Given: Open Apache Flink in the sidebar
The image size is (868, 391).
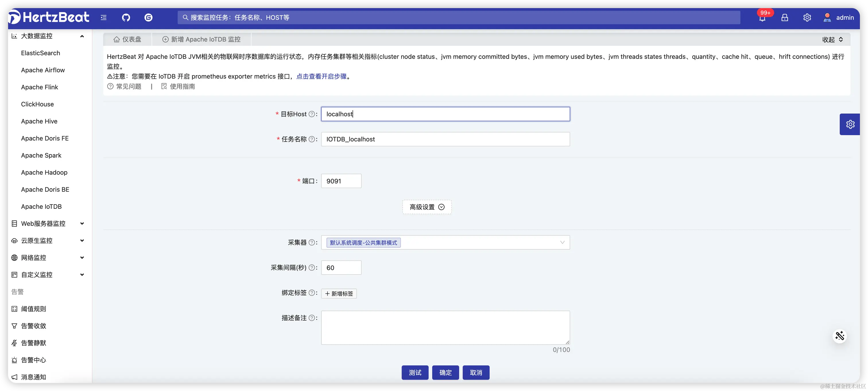Looking at the screenshot, I should [39, 87].
